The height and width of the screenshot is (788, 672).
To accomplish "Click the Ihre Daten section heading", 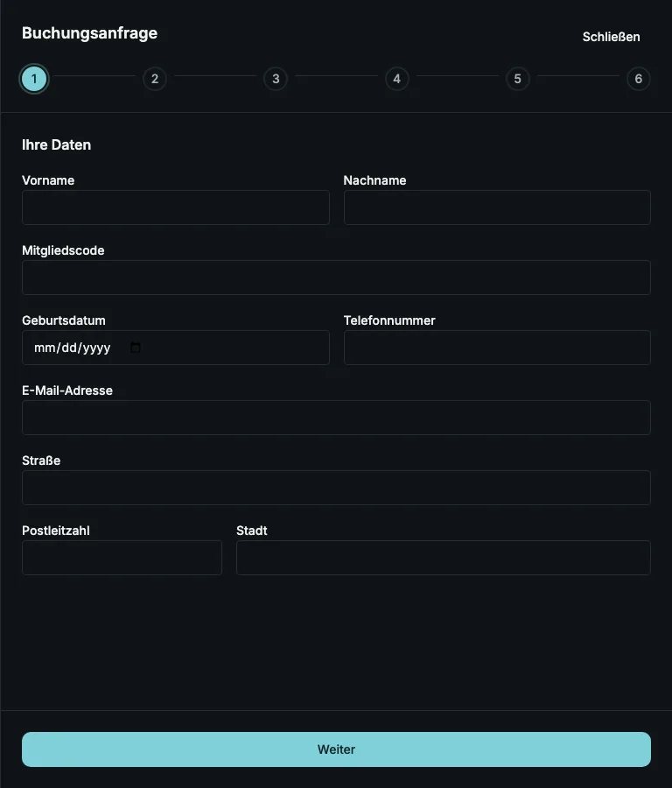I will [x=56, y=144].
